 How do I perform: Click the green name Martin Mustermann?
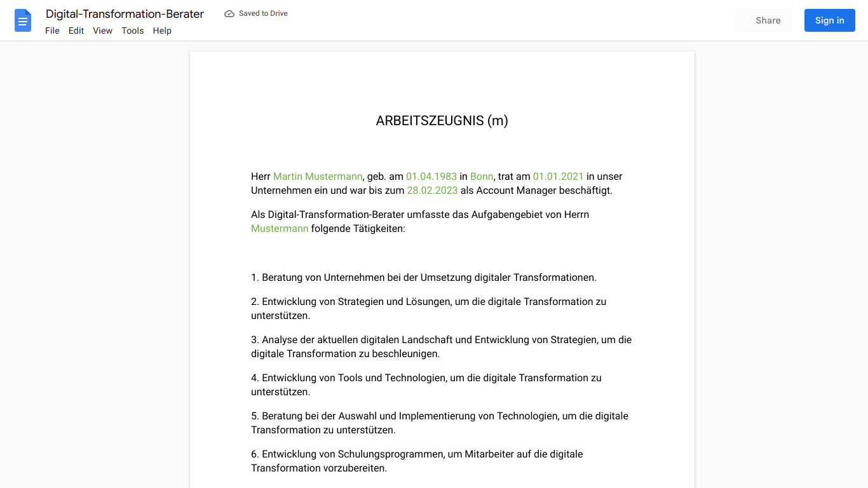pos(318,177)
